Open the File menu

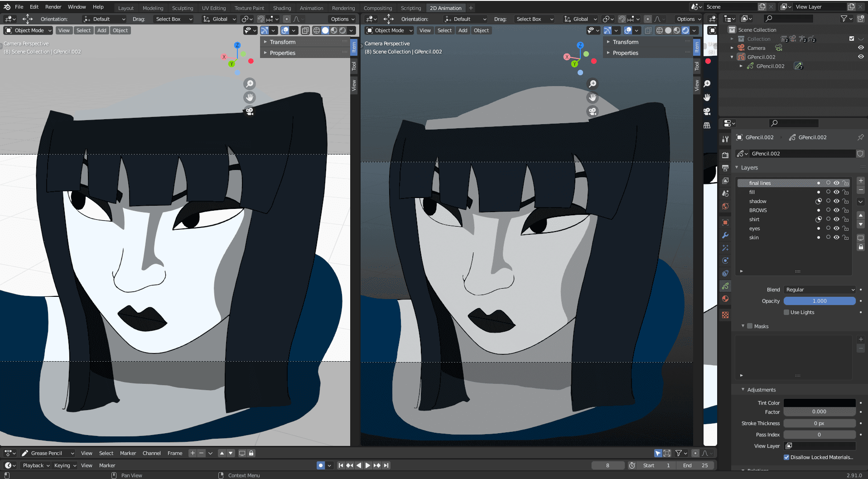[x=19, y=7]
